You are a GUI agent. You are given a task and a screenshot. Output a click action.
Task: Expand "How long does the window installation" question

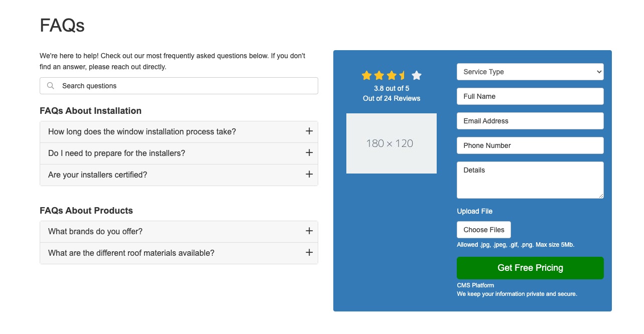tap(142, 131)
